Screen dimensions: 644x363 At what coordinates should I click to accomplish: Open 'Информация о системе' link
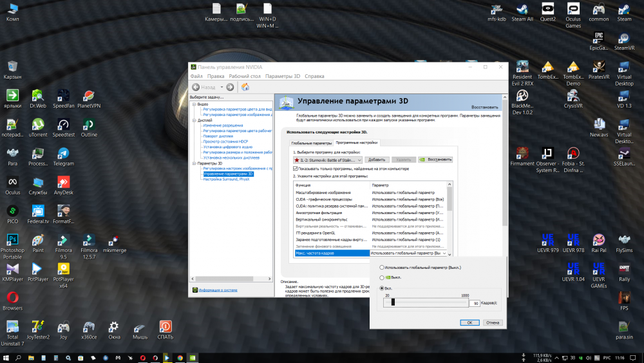220,290
